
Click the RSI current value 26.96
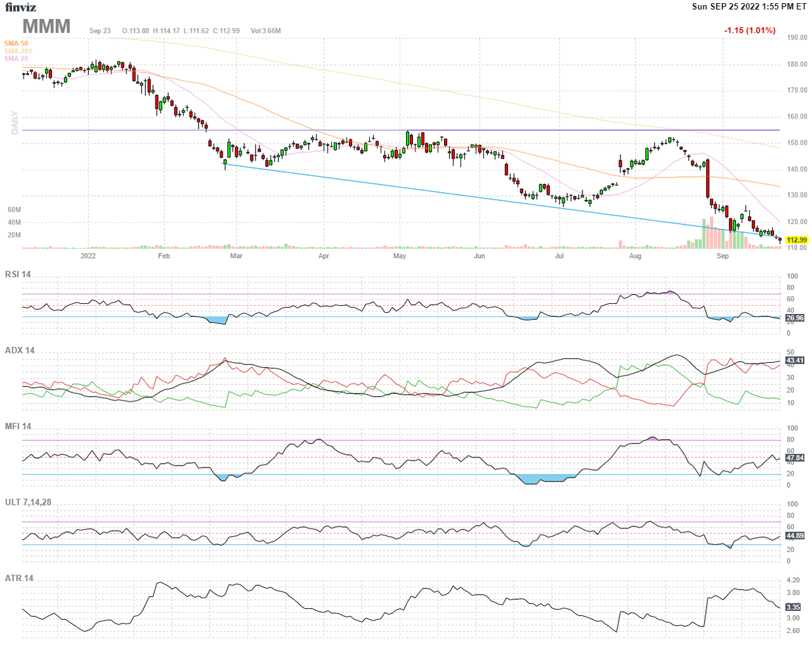[x=795, y=318]
